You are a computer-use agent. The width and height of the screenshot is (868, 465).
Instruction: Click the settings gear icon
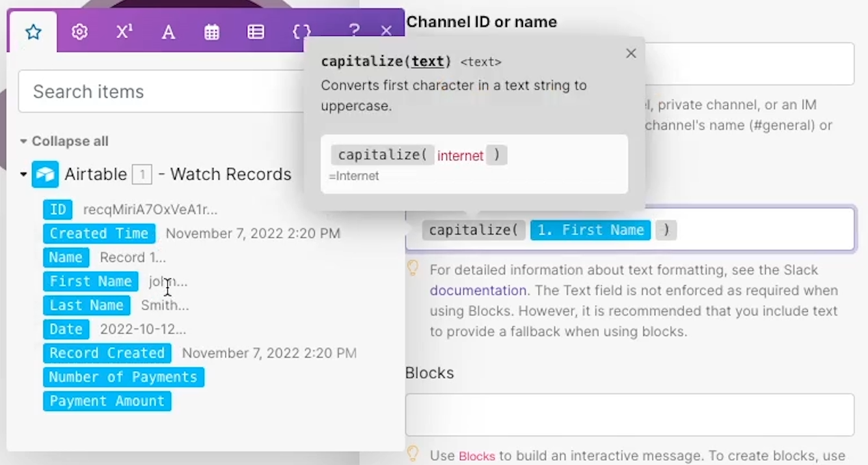[79, 31]
